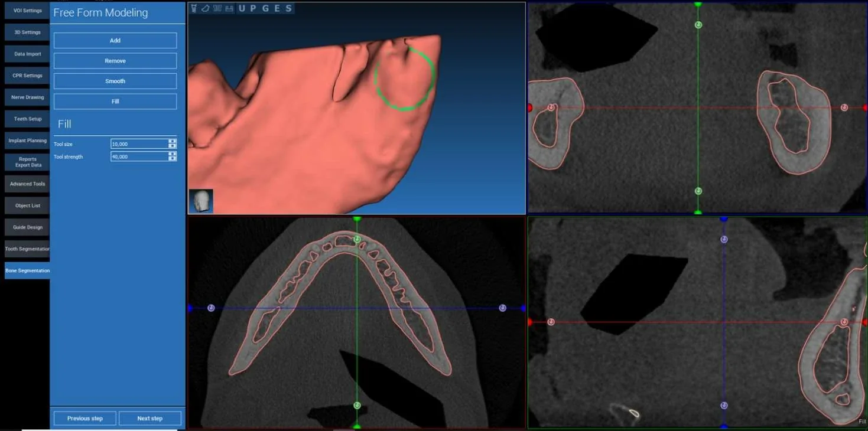This screenshot has height=431, width=868.
Task: Click the head orientation thumbnail in 3D view
Action: pos(201,201)
